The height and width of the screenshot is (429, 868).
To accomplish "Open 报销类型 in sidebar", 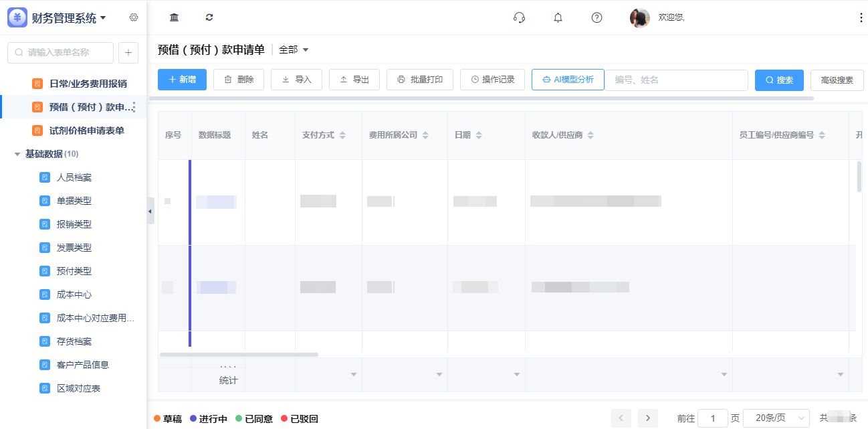I will pos(74,224).
